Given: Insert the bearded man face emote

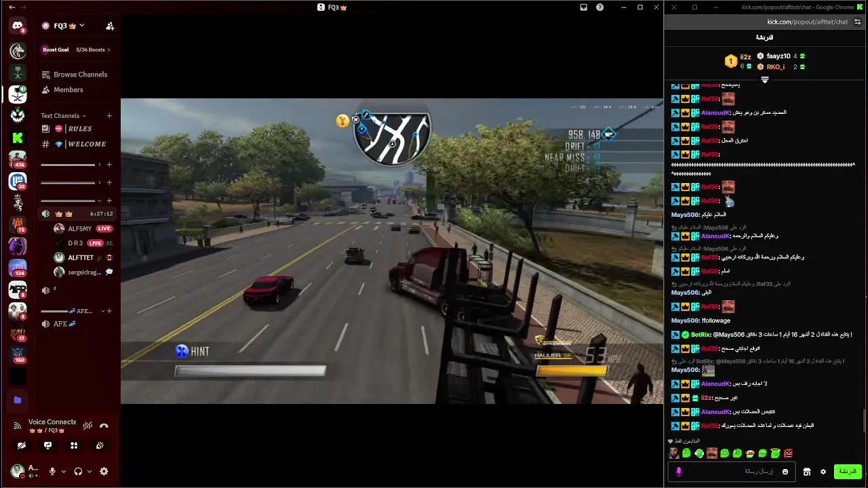Looking at the screenshot, I should (x=673, y=453).
